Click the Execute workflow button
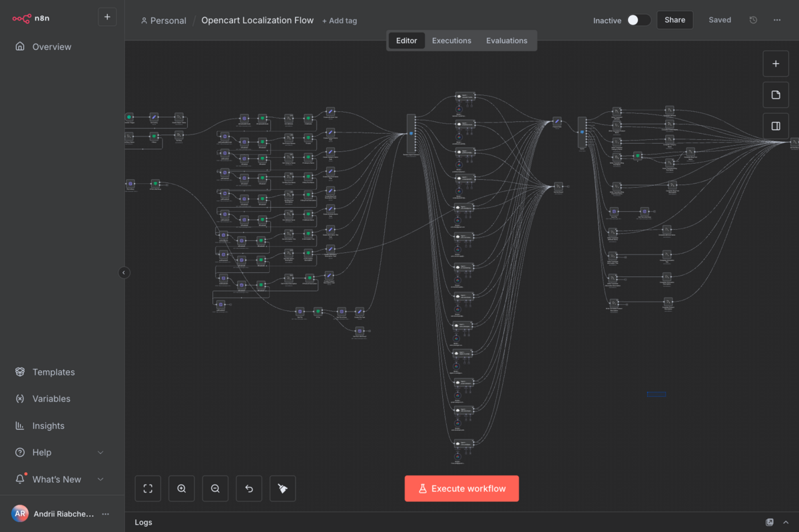 (461, 489)
